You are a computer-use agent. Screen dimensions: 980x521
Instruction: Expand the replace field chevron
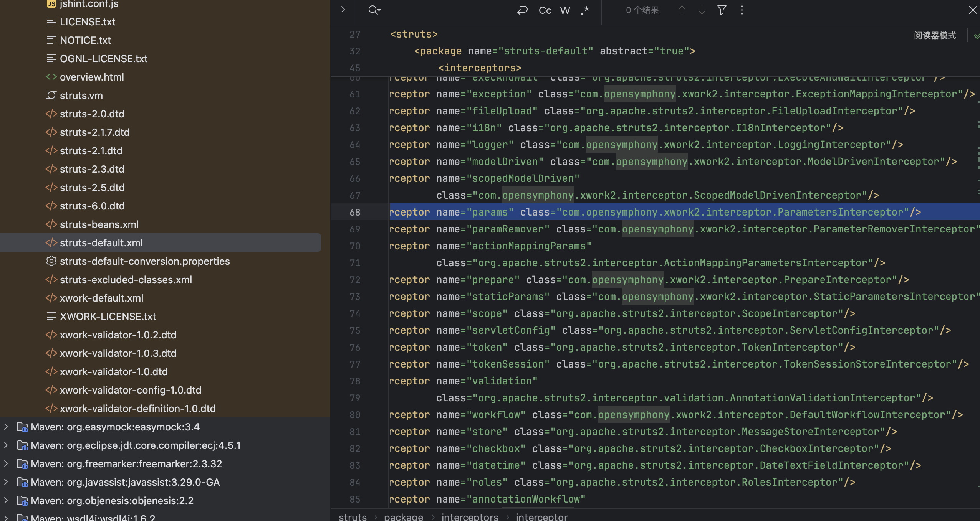point(343,10)
